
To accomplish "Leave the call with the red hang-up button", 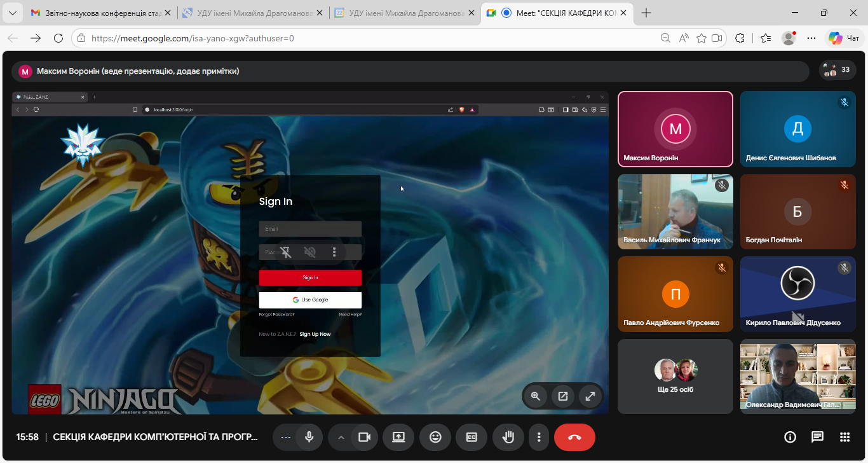I will (574, 437).
